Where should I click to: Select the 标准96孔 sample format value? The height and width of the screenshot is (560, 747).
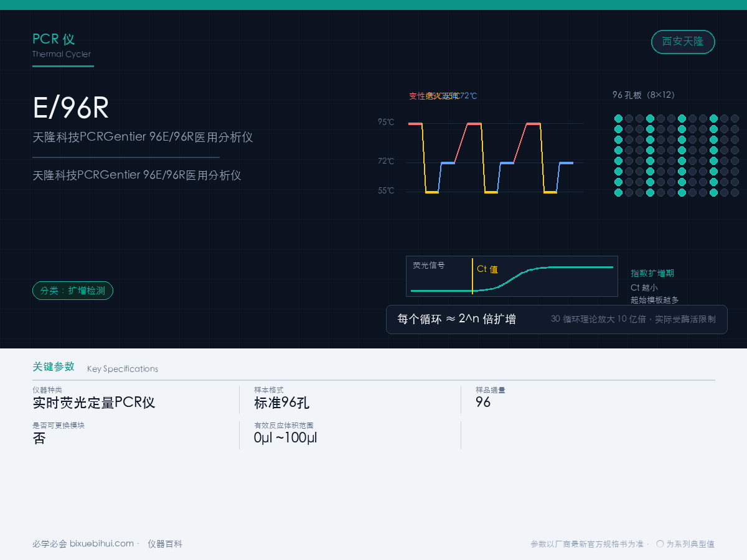coord(282,403)
